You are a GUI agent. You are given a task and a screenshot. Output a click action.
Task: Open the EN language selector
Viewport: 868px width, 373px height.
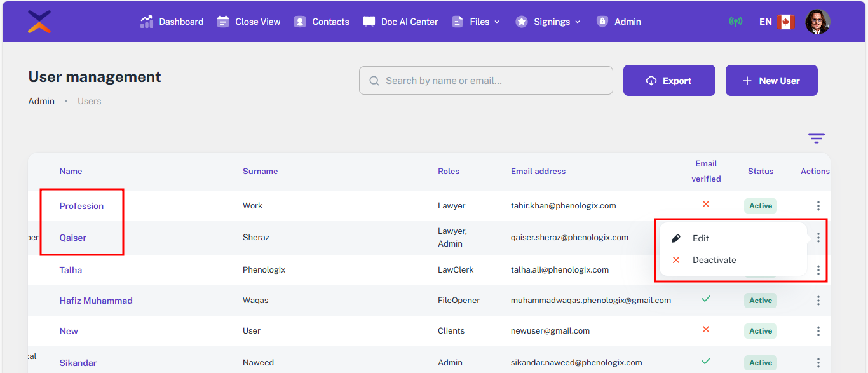(x=765, y=22)
